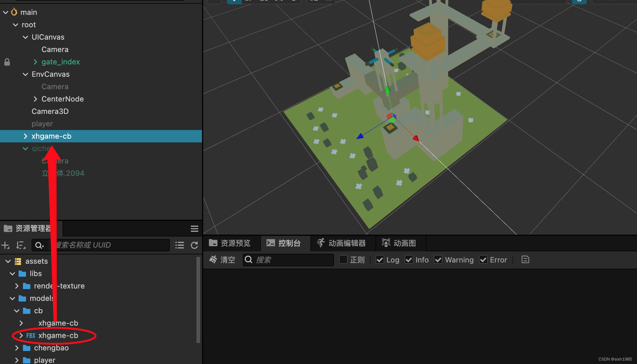This screenshot has height=364, width=637.
Task: Select the player node in the hierarchy
Action: pyautogui.click(x=42, y=123)
